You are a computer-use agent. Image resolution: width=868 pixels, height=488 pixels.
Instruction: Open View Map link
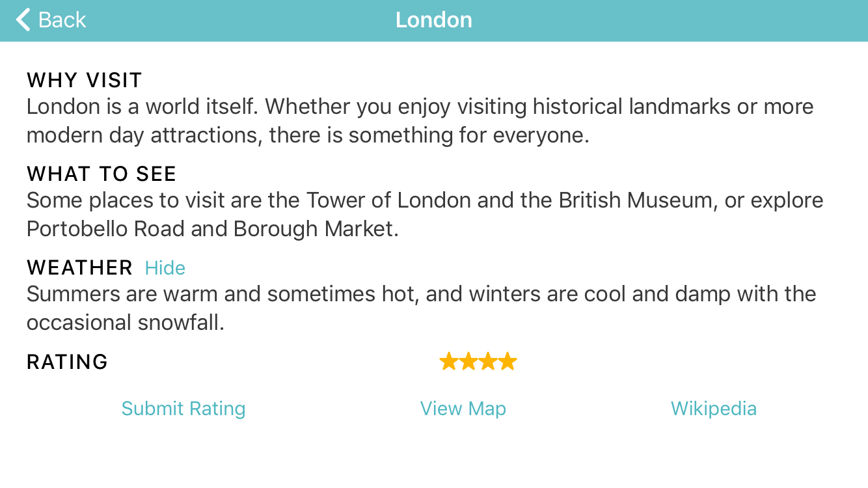click(463, 409)
